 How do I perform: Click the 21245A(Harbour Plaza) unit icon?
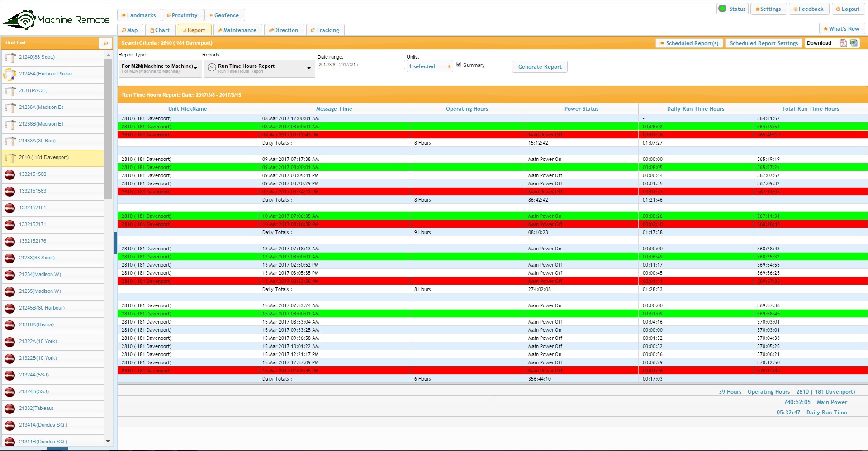[x=10, y=74]
